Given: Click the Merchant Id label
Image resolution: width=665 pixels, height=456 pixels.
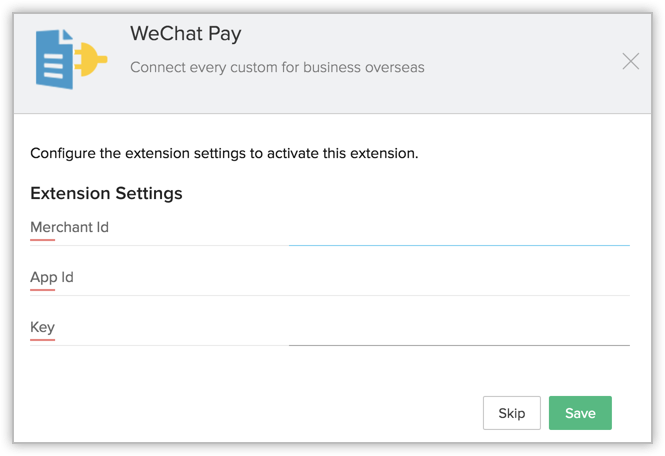Looking at the screenshot, I should click(x=69, y=227).
